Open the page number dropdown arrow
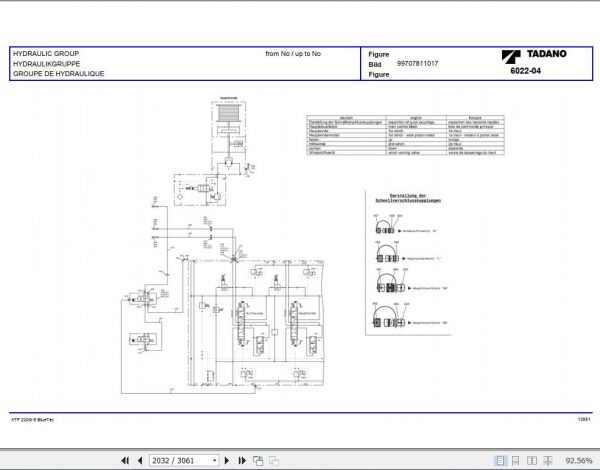The height and width of the screenshot is (470, 600). pyautogui.click(x=214, y=460)
